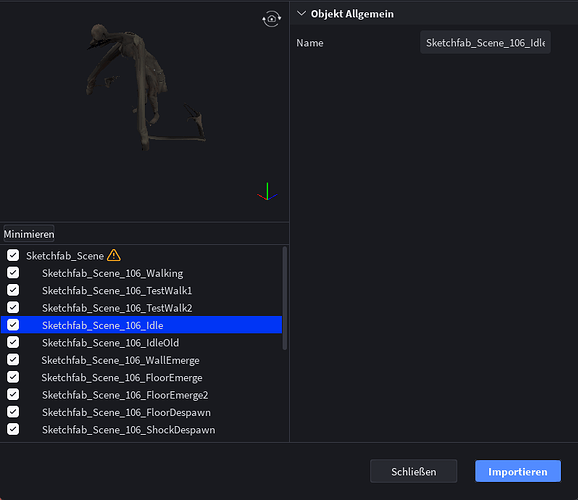Screen dimensions: 578x500
Task: Select the Sketchfab_Scene_106_IdleOld row
Action: tap(142, 342)
